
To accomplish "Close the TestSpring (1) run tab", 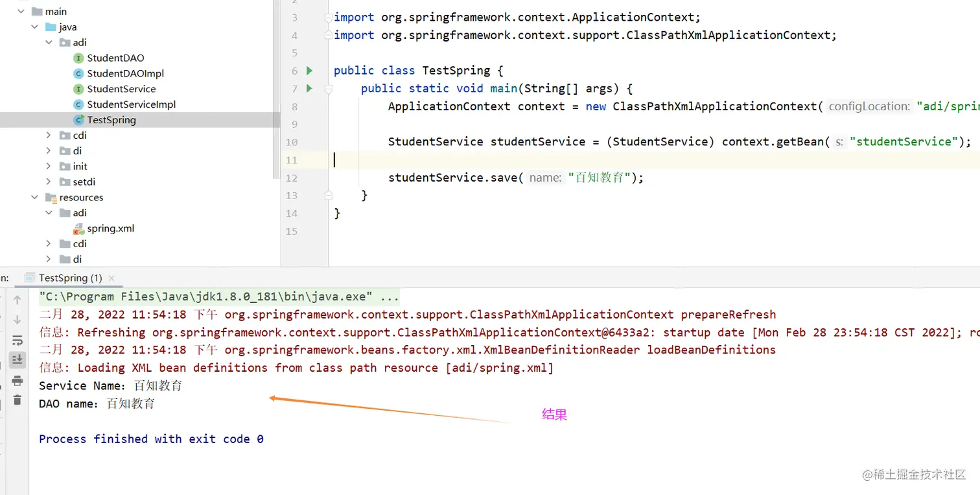I will tap(111, 278).
